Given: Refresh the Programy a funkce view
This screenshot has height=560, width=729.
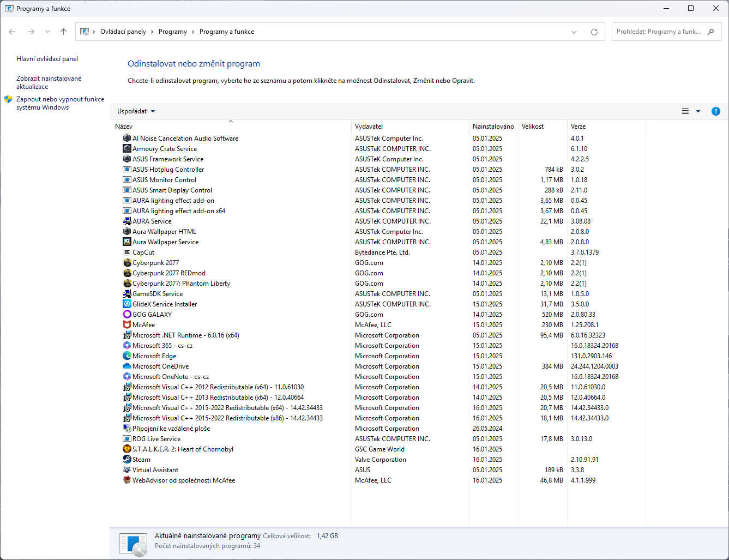Looking at the screenshot, I should [594, 32].
